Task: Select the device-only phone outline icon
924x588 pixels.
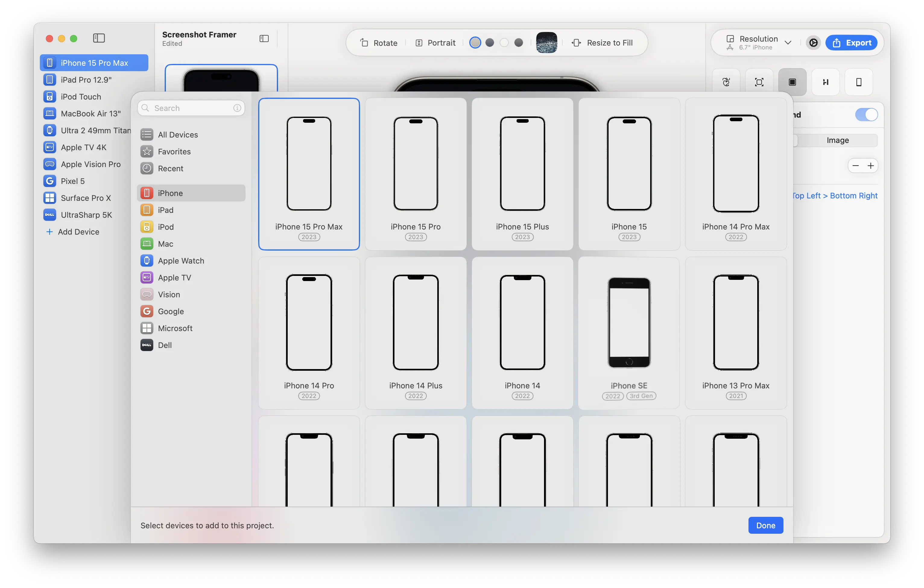Action: (x=858, y=82)
